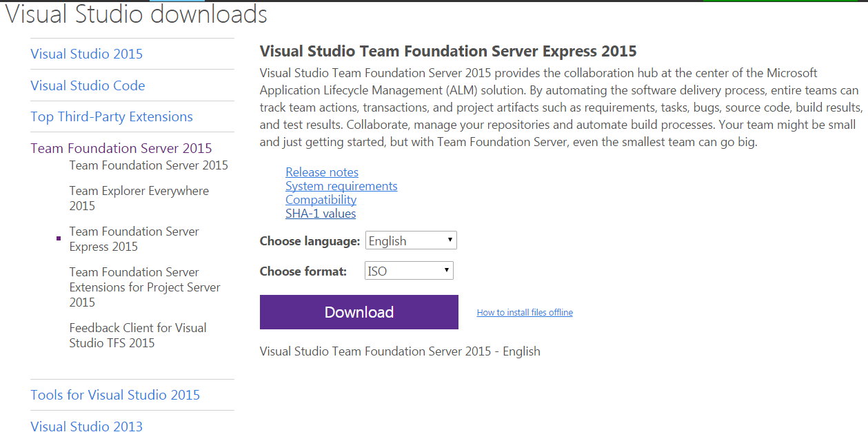The height and width of the screenshot is (432, 868).
Task: Click the Visual Studio downloads page heading
Action: (137, 14)
